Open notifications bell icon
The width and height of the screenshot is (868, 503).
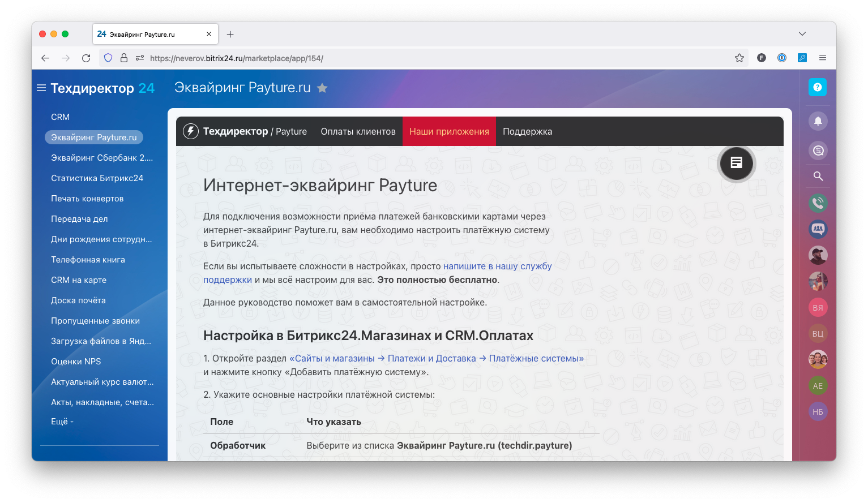[x=818, y=121]
